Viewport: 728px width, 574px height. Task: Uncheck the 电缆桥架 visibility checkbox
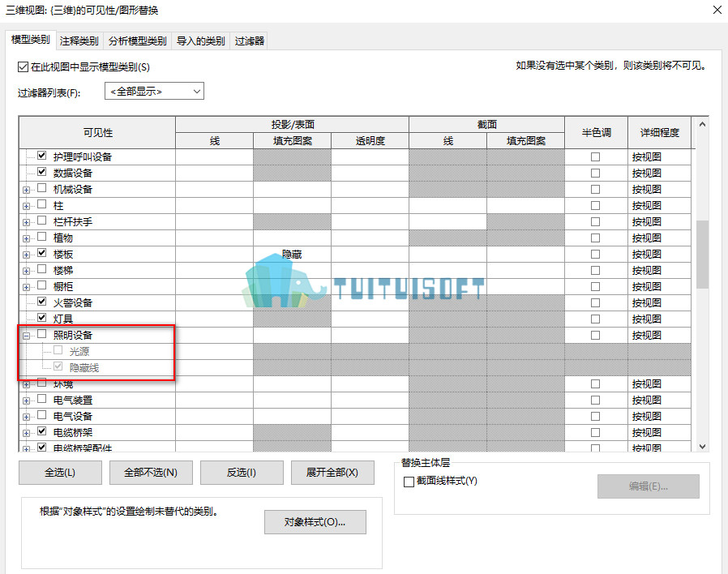(x=42, y=431)
